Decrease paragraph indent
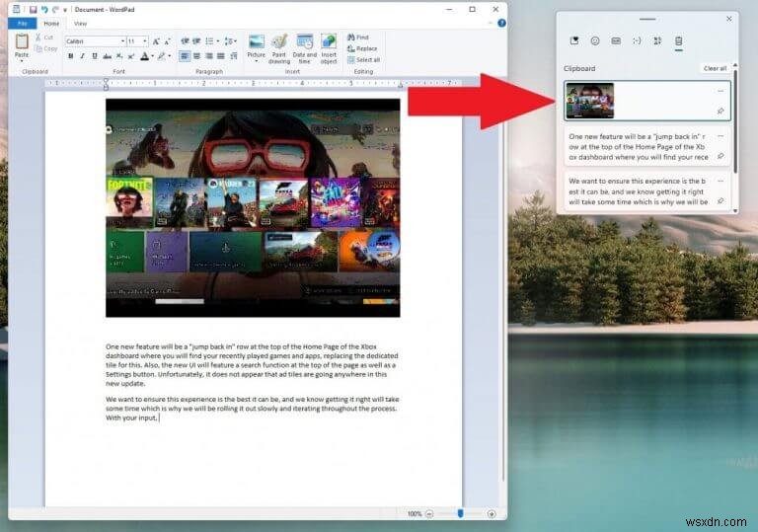The height and width of the screenshot is (532, 758). coord(185,41)
